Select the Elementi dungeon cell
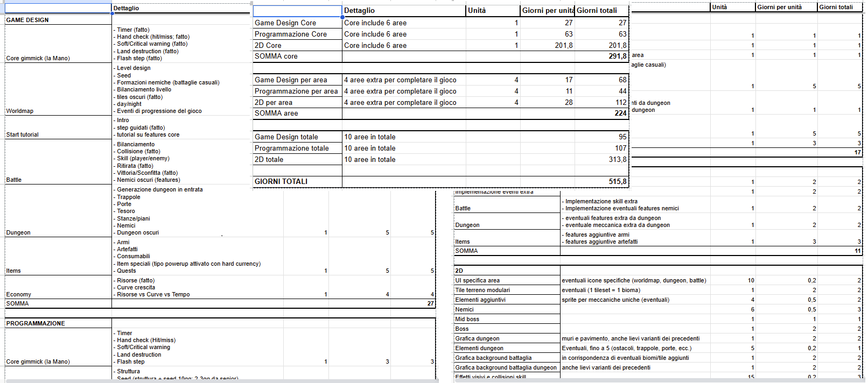The image size is (868, 383). point(507,348)
